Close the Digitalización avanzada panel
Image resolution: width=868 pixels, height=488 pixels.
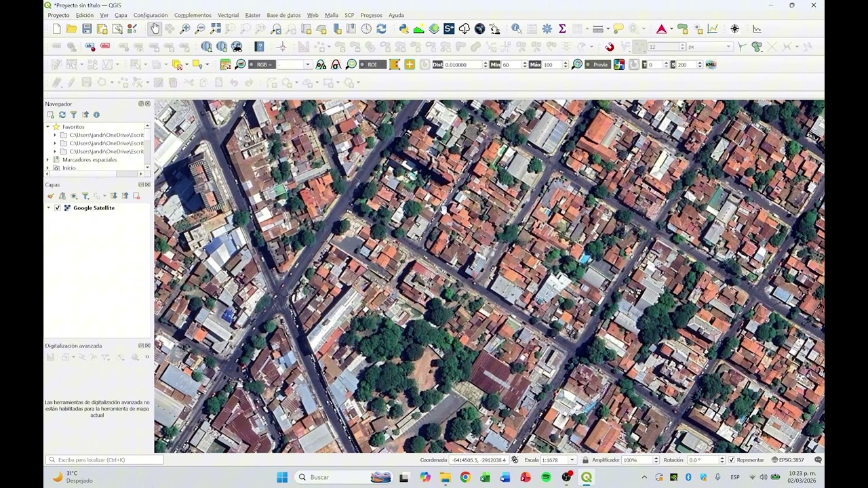(148, 346)
